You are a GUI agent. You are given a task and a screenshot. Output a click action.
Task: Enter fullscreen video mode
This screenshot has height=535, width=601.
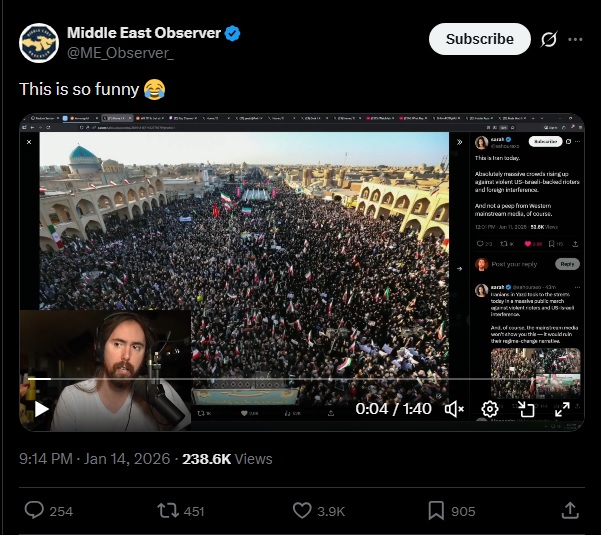[562, 409]
